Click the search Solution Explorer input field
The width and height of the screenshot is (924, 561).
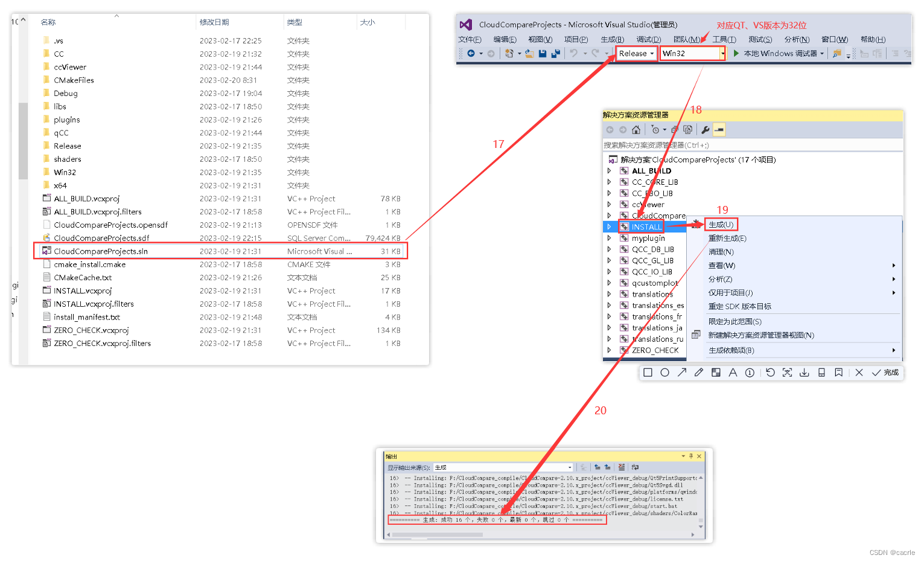click(752, 146)
